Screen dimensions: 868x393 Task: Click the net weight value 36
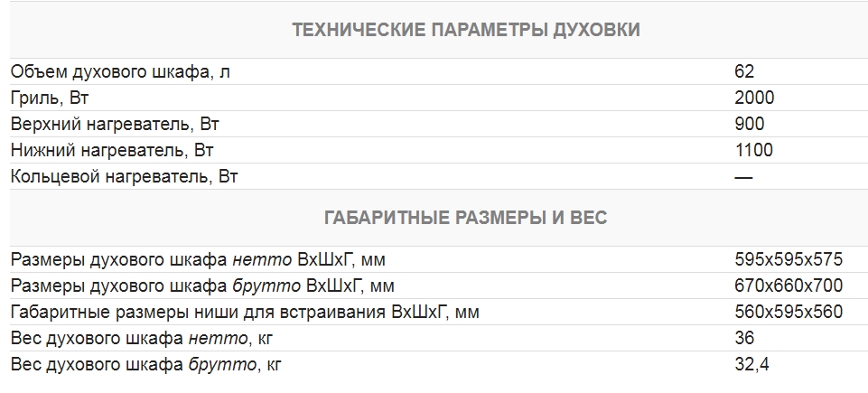744,339
